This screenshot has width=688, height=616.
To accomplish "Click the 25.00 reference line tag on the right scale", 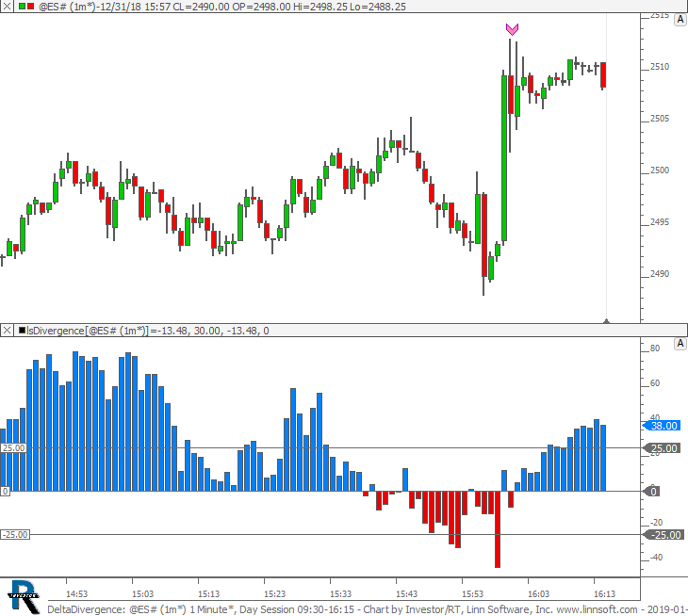I will point(662,448).
